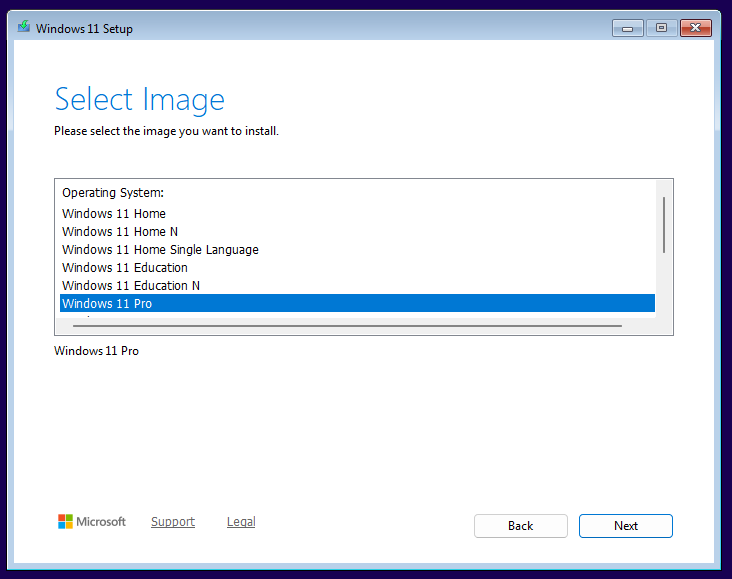The width and height of the screenshot is (732, 579).
Task: Open the Legal link
Action: [241, 522]
